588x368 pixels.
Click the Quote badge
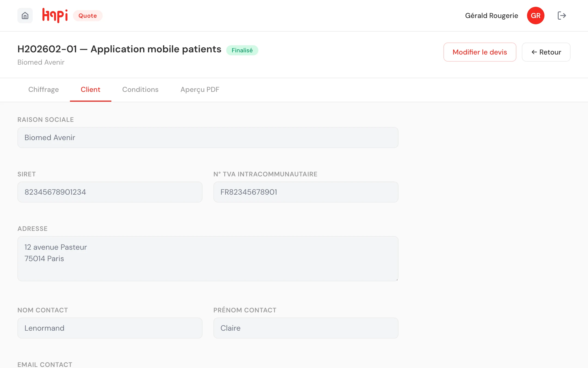[x=88, y=16]
